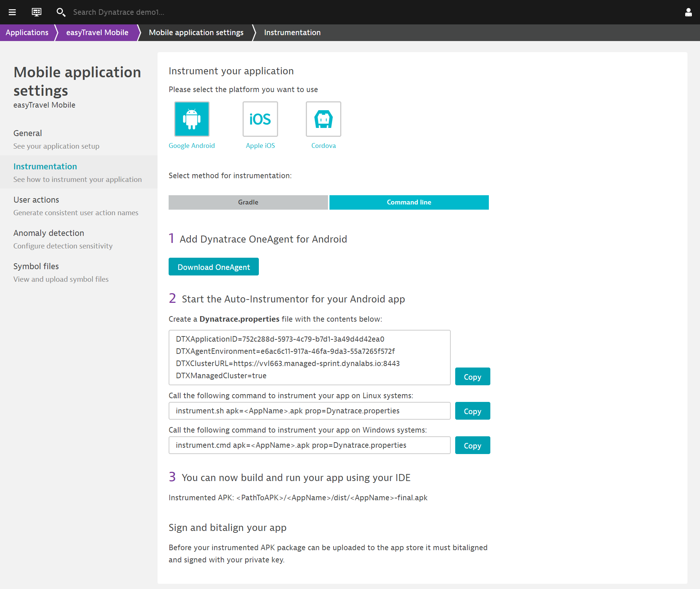Open Mobile application settings breadcrumb
The width and height of the screenshot is (700, 589).
click(x=196, y=33)
